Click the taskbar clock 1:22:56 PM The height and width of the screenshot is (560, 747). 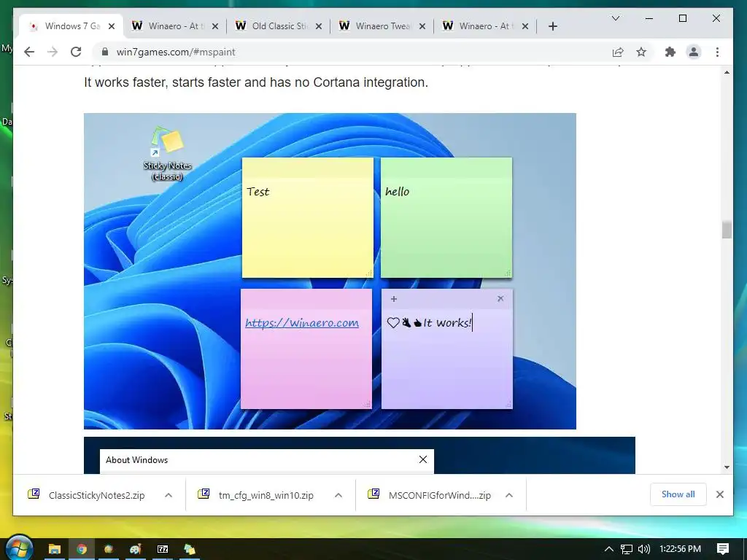click(681, 549)
